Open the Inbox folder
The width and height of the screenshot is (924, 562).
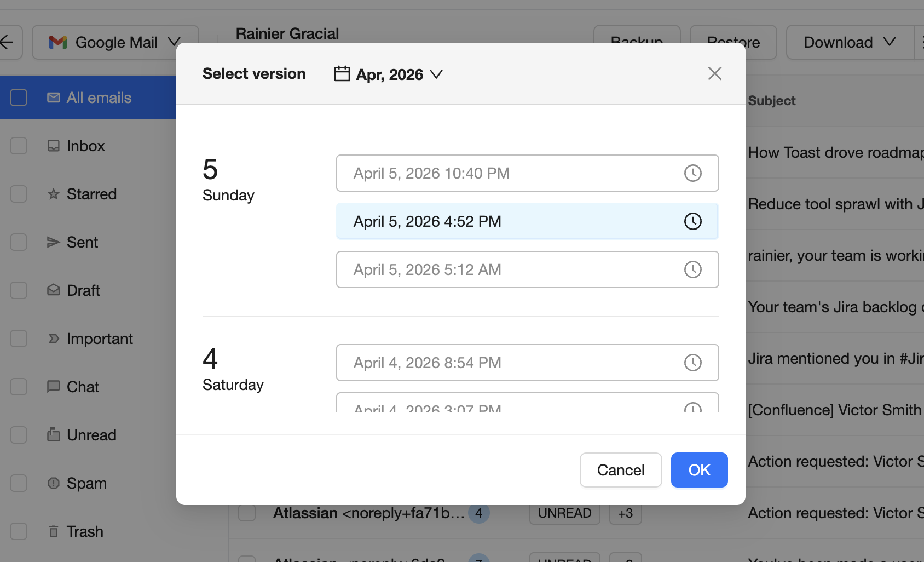(85, 146)
